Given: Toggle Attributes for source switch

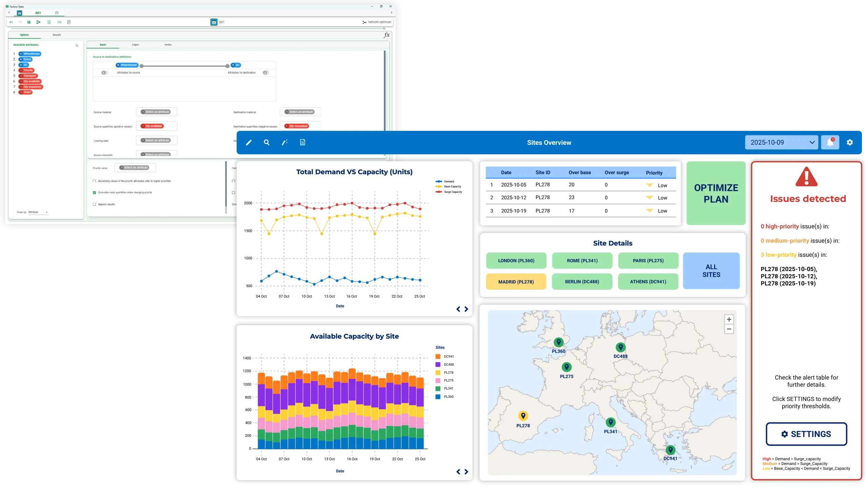Looking at the screenshot, I should pos(104,73).
